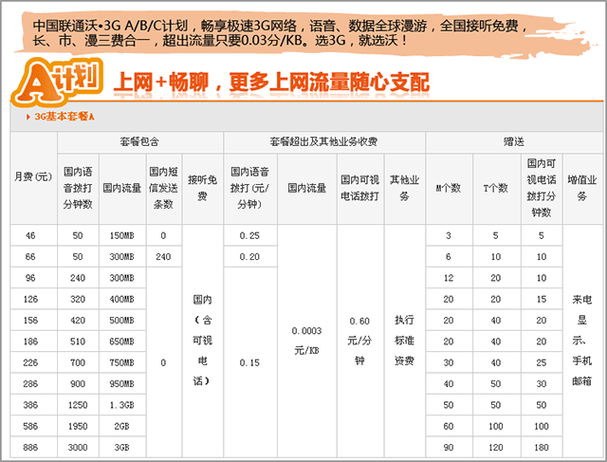
Task: Select the 赠送 group header
Action: click(514, 142)
